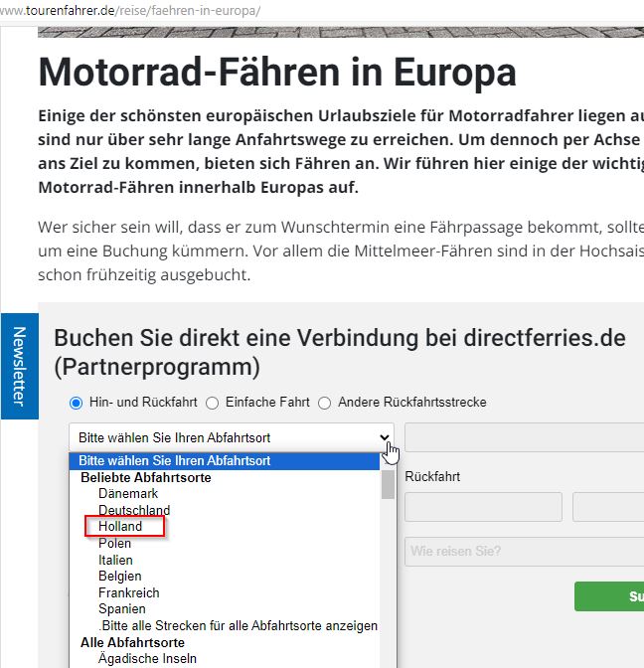Viewport: 644px width, 668px height.
Task: Open the 'Wie reisen Sie?' field
Action: coord(525,552)
